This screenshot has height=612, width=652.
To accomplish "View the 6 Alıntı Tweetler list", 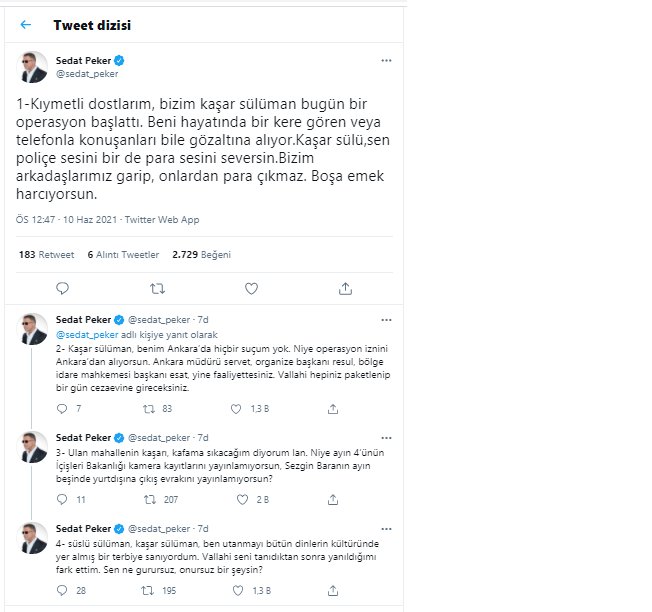I will (123, 254).
